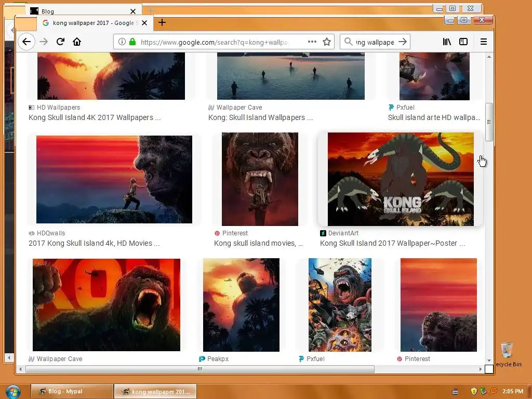Image resolution: width=532 pixels, height=399 pixels.
Task: Open the browser home page
Action: (77, 42)
